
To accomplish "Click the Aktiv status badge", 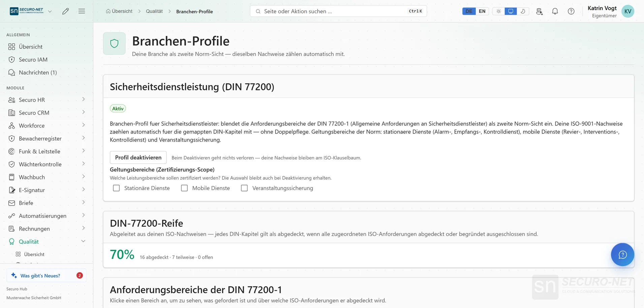I will (x=118, y=109).
